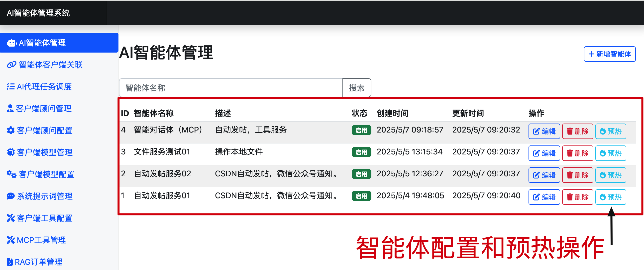Click 启用 status badge for 自动发帖服务01
This screenshot has width=644, height=270.
point(361,196)
